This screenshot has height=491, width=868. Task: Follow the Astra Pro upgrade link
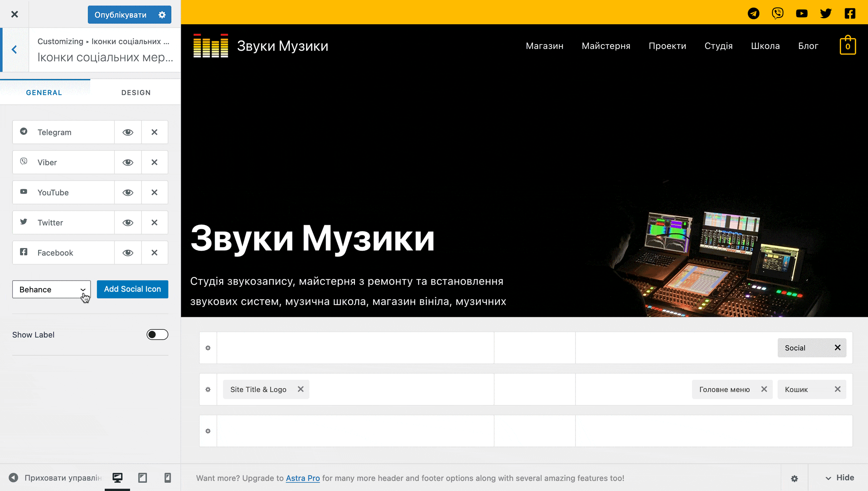(x=303, y=478)
